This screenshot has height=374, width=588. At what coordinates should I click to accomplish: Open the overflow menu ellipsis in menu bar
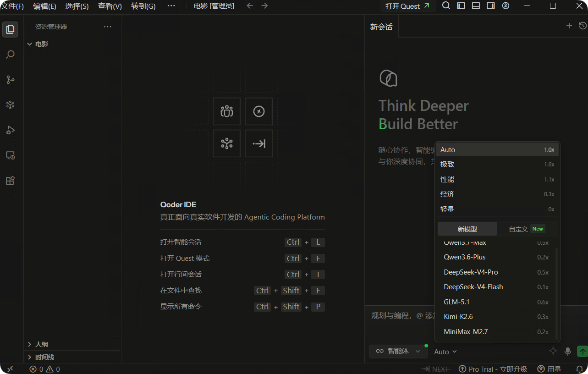171,6
